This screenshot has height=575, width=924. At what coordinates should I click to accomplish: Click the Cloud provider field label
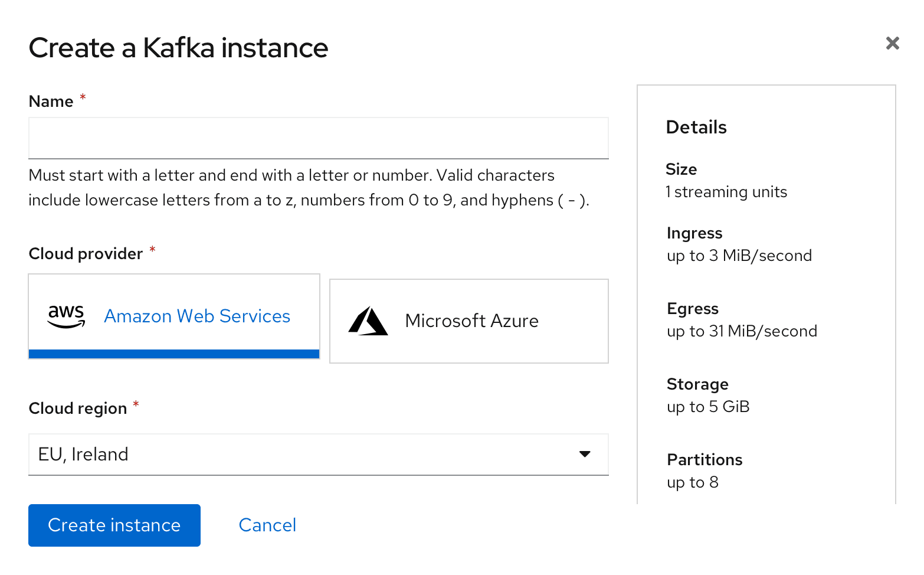(86, 254)
